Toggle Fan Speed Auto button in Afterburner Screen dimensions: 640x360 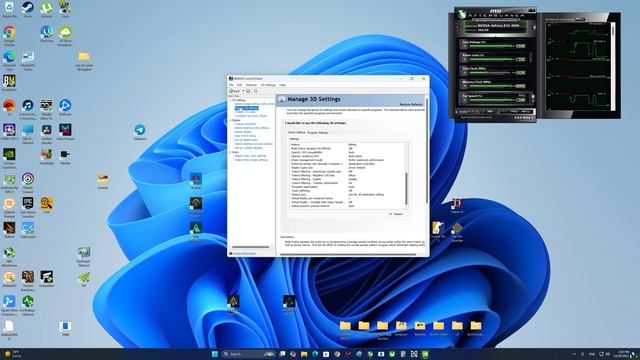click(x=521, y=95)
